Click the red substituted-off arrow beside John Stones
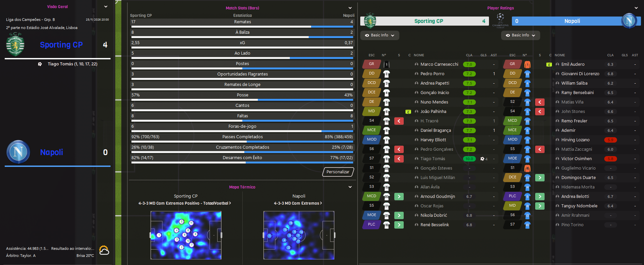The height and width of the screenshot is (265, 644). [540, 111]
